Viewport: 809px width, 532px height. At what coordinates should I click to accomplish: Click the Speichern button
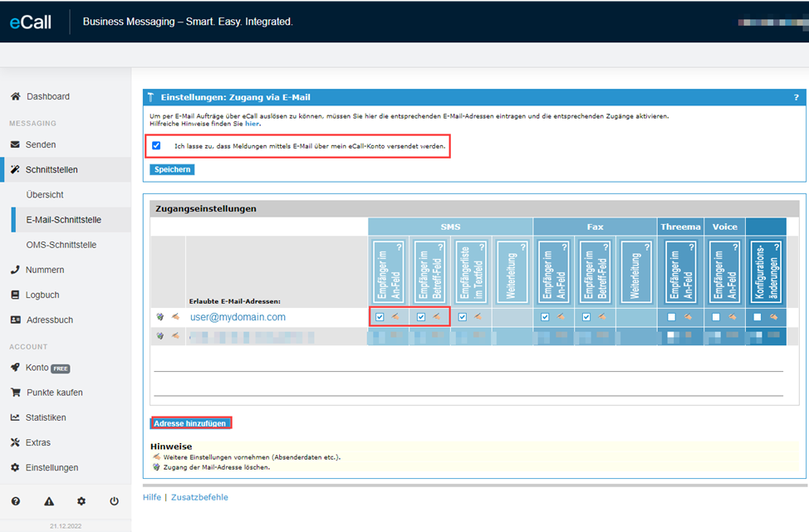coord(172,169)
